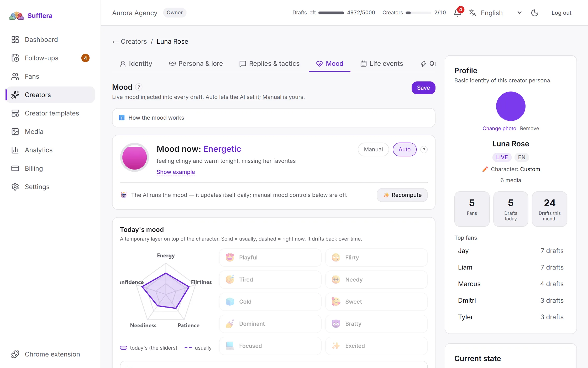
Task: Switch to Persona & lore tab
Action: click(x=196, y=64)
